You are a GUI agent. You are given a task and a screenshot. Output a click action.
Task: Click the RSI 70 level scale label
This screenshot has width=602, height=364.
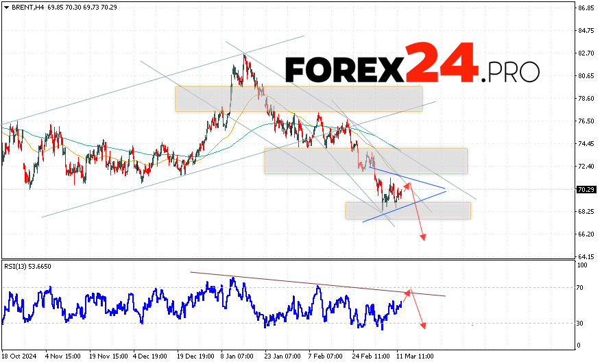pos(580,288)
